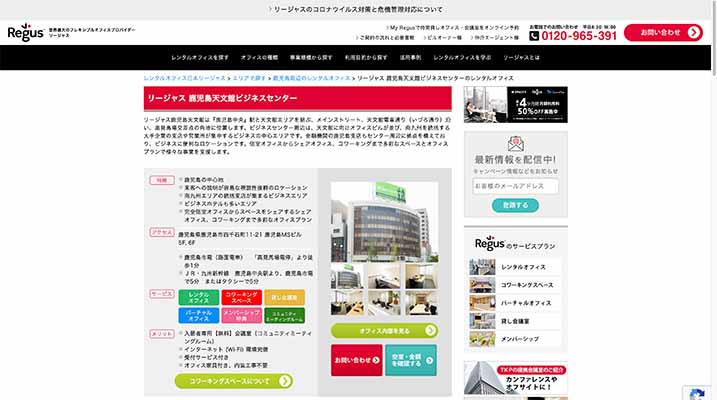Click the Regus logo in サービスプラン panel
Image resolution: width=717 pixels, height=400 pixels.
pos(490,243)
